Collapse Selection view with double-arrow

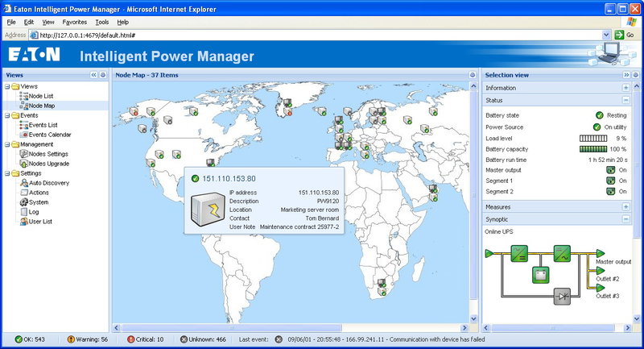[626, 75]
